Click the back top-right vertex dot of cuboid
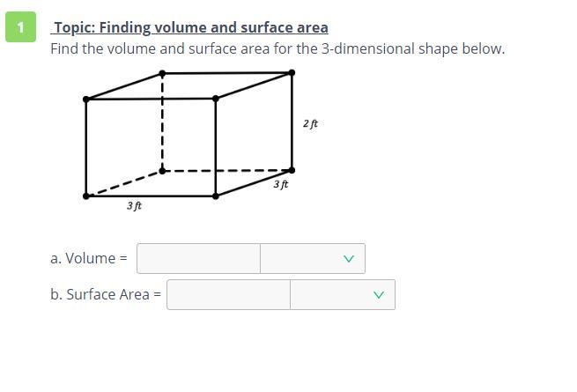577x392 pixels. coord(292,73)
